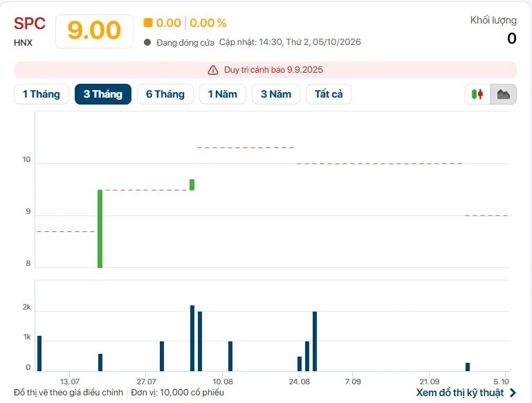532x403 pixels.
Task: Select the 6 Tháng time range
Action: (x=165, y=94)
